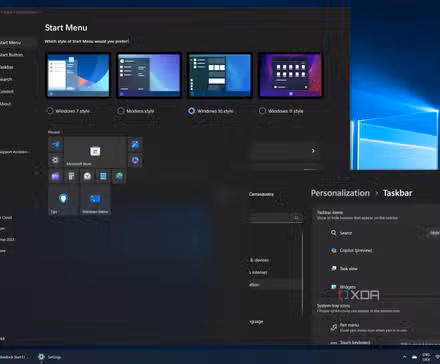Click the purple clapperboard pinned tile

(55, 176)
